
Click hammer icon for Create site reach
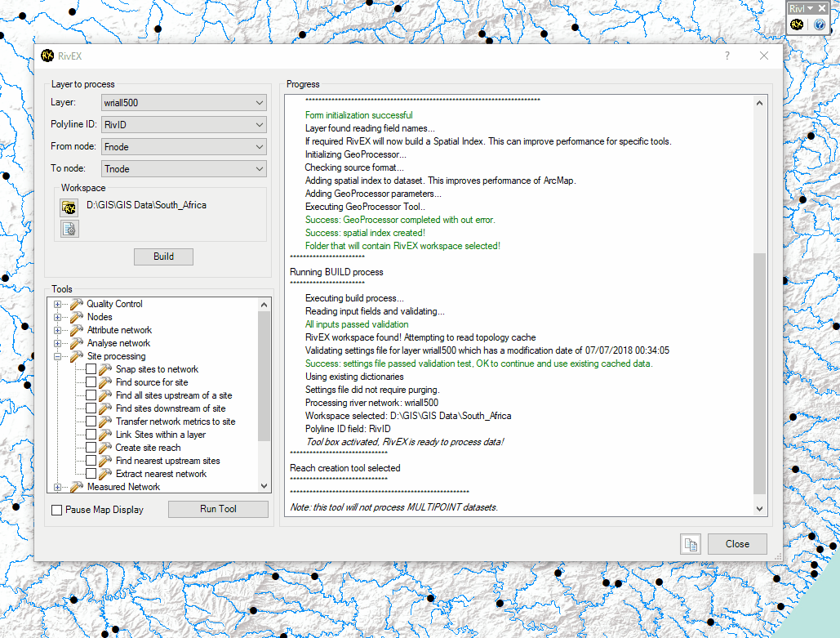(105, 448)
